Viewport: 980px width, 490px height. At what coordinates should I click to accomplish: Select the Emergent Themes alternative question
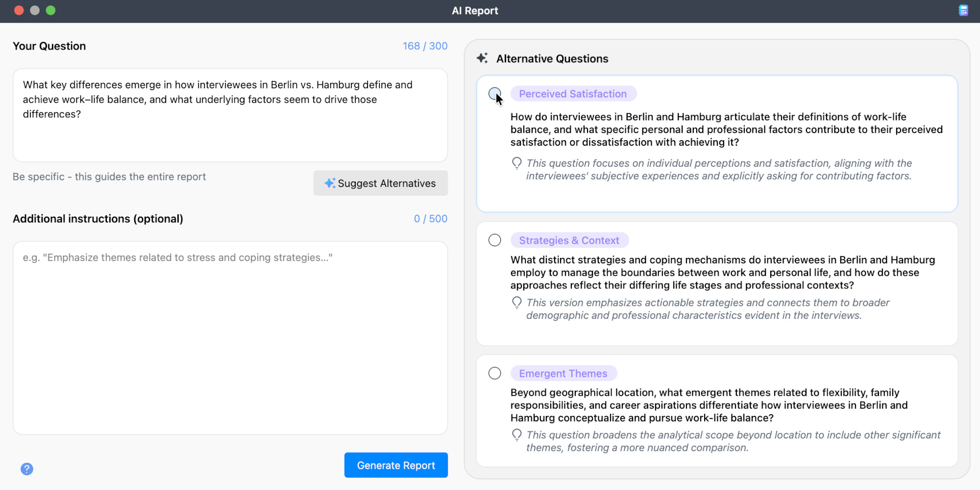point(494,373)
